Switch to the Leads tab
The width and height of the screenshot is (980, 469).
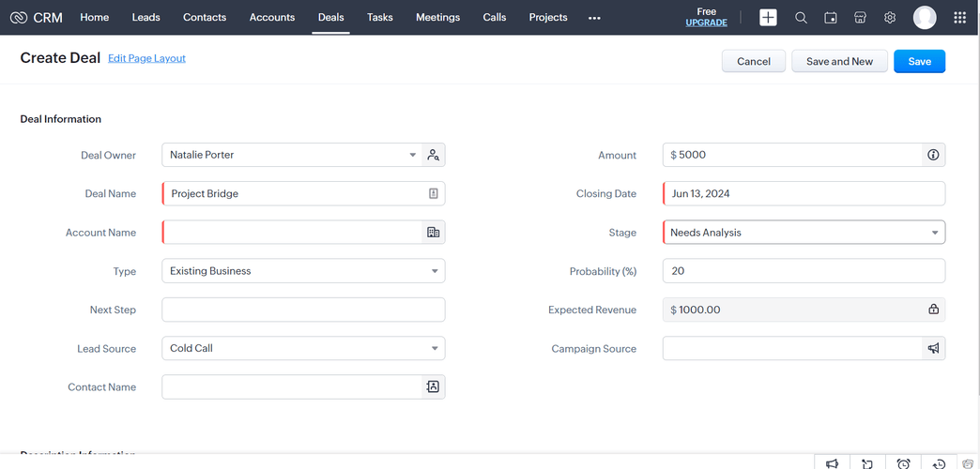145,18
